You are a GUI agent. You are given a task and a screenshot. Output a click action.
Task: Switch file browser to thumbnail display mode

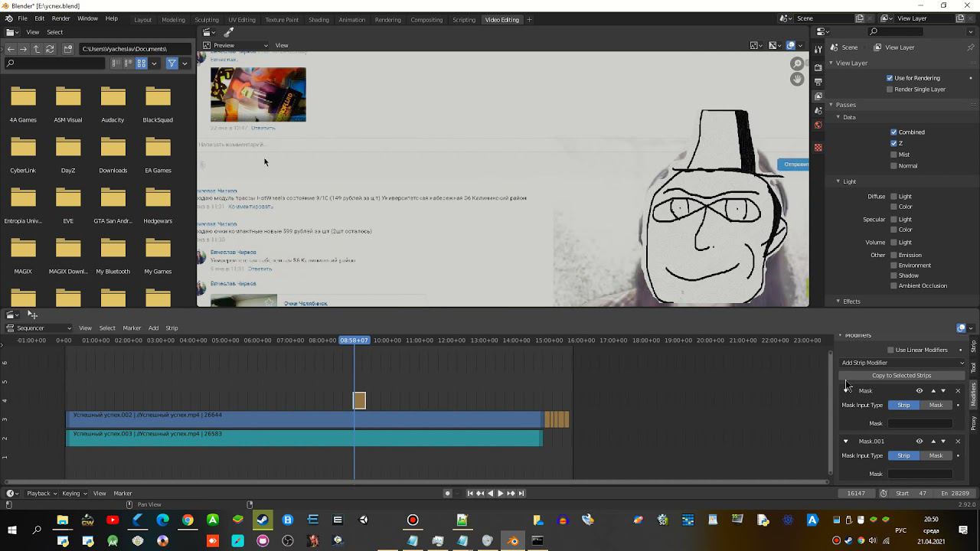[x=142, y=64]
